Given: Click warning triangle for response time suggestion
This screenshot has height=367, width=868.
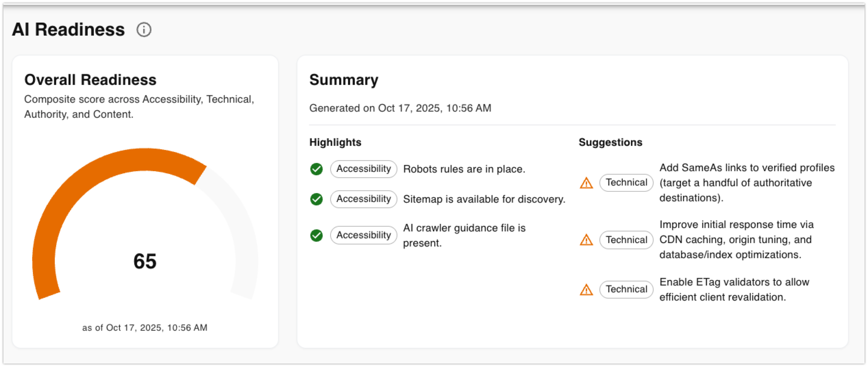Looking at the screenshot, I should pyautogui.click(x=586, y=240).
